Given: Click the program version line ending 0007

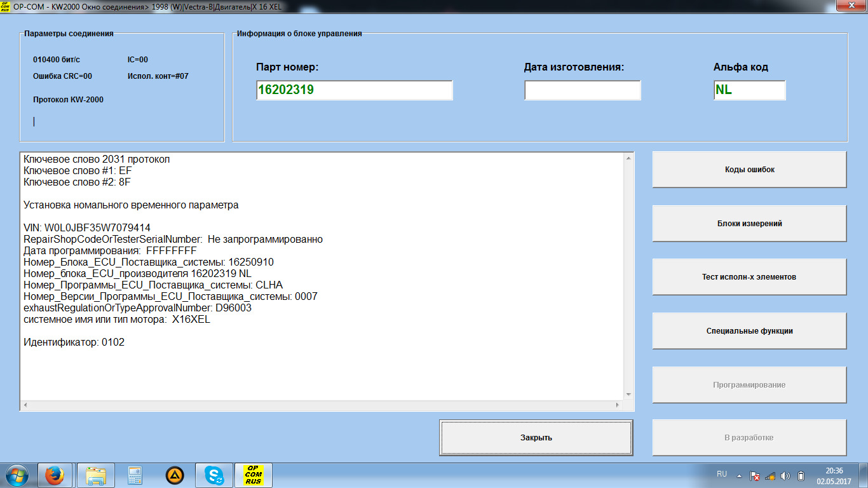Looking at the screenshot, I should (170, 296).
